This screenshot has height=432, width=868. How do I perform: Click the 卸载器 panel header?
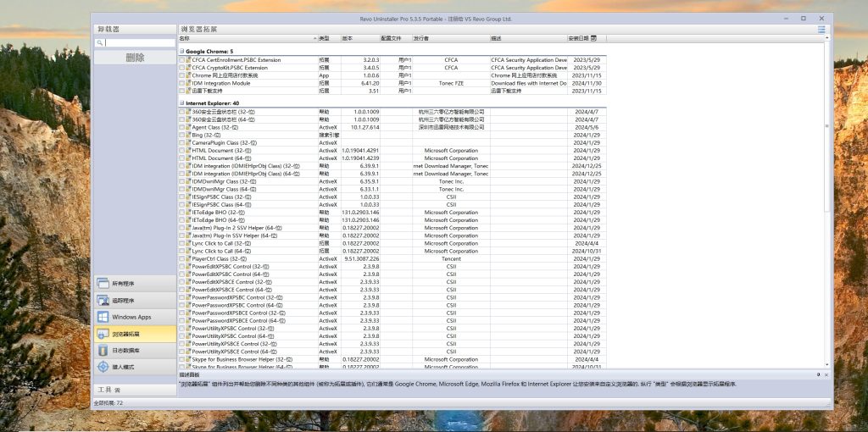[135, 30]
